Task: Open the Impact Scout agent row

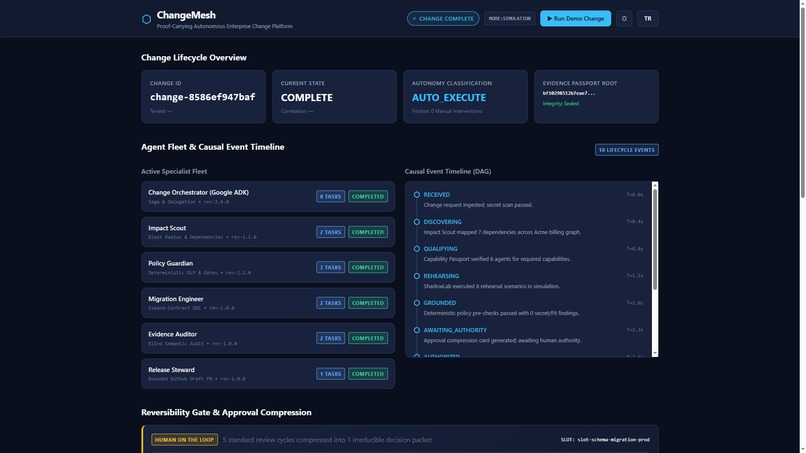Action: point(268,232)
